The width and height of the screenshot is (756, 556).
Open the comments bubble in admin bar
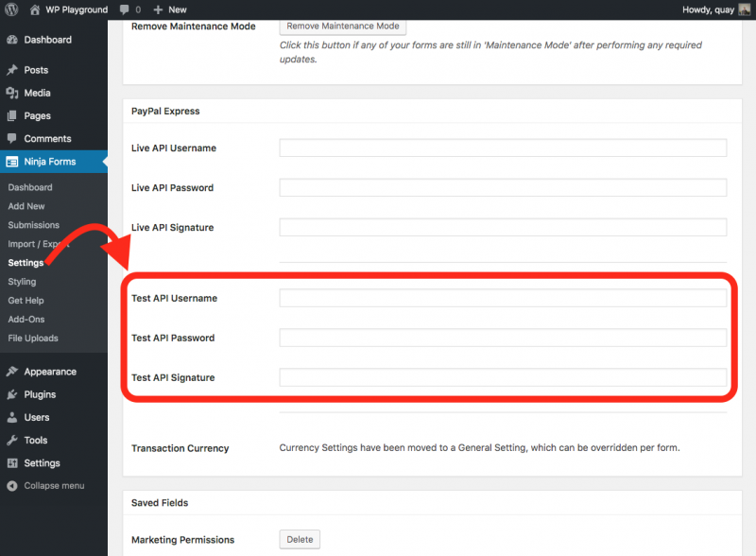click(123, 9)
